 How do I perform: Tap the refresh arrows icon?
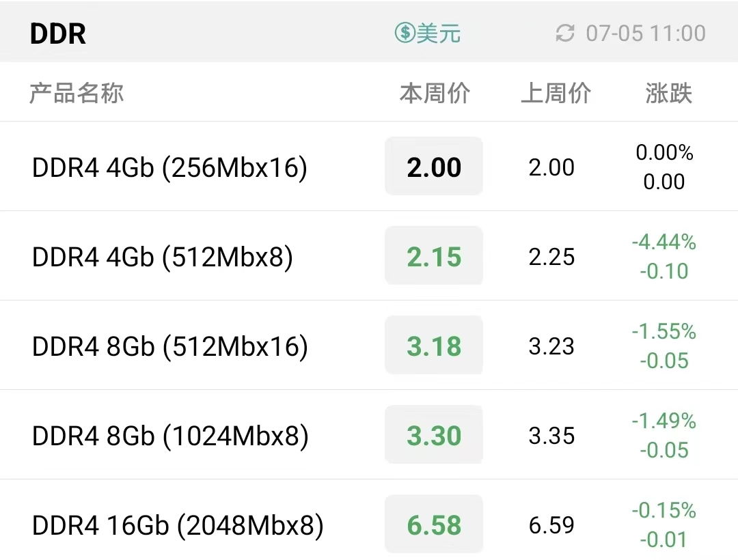pyautogui.click(x=565, y=33)
